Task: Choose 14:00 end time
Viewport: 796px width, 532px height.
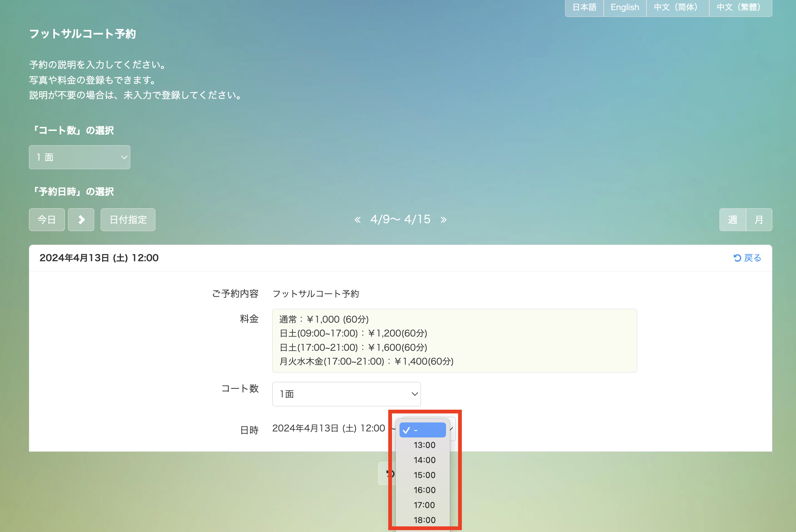Action: [424, 460]
